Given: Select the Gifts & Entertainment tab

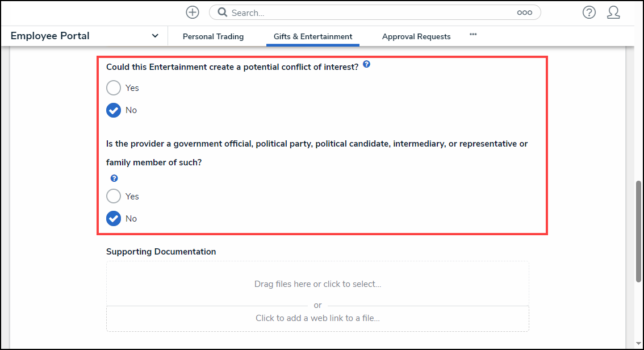Looking at the screenshot, I should 313,36.
